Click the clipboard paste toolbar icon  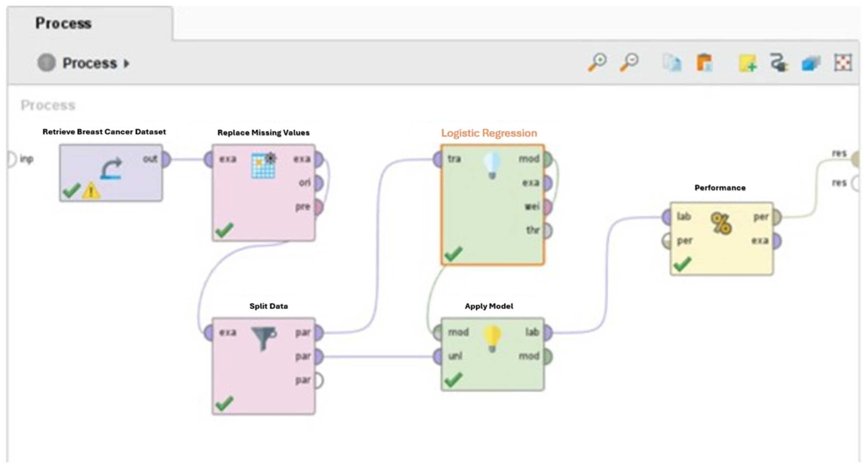(704, 63)
